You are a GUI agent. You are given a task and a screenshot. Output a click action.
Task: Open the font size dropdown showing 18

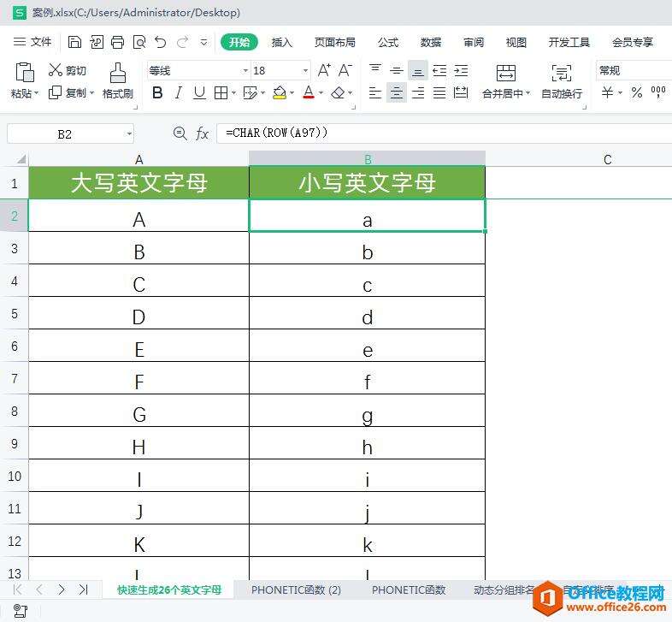305,71
